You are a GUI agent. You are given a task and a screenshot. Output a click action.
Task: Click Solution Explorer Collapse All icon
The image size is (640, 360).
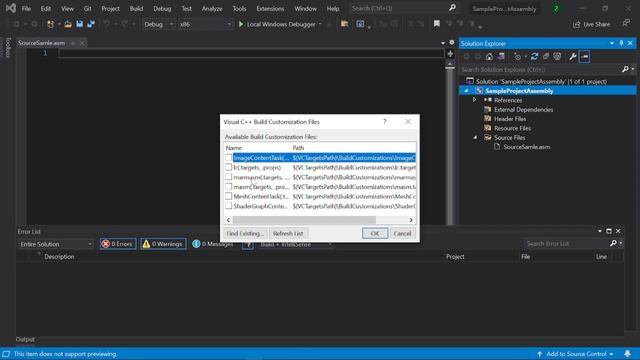[x=546, y=57]
